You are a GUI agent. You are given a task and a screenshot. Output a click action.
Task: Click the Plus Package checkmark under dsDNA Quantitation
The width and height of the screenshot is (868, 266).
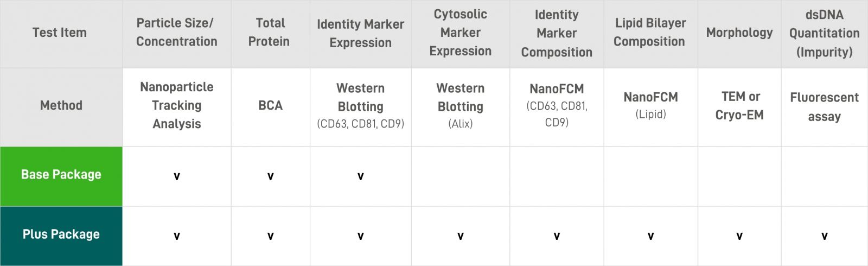pyautogui.click(x=825, y=236)
